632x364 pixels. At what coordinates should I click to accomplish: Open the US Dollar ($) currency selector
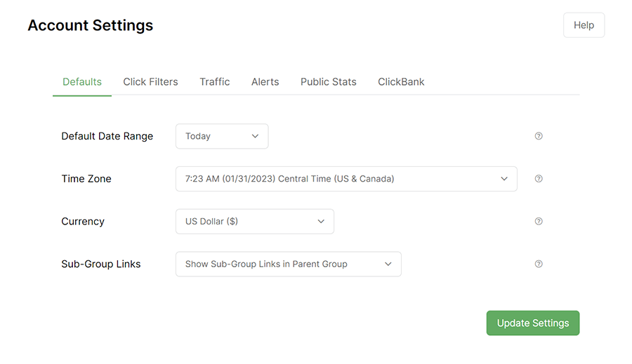coord(254,222)
